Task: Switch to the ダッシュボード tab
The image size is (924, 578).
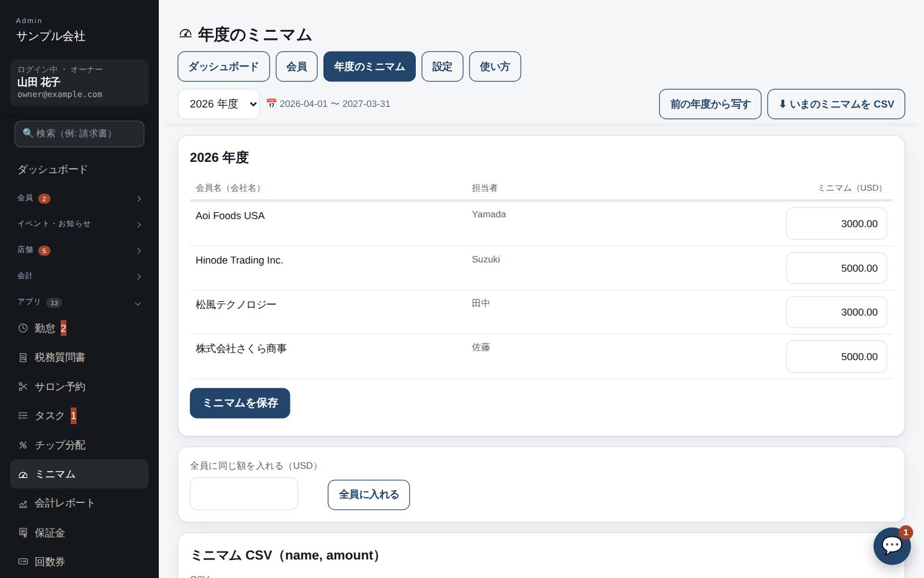Action: tap(223, 66)
